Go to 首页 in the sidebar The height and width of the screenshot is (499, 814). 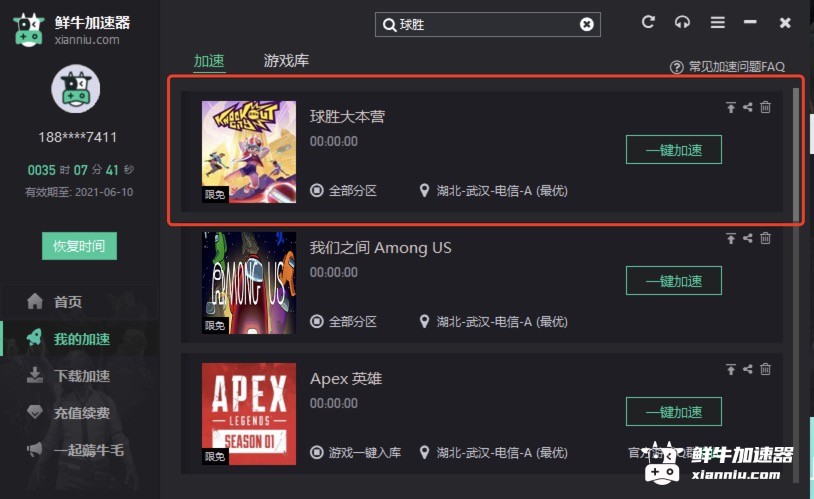79,302
